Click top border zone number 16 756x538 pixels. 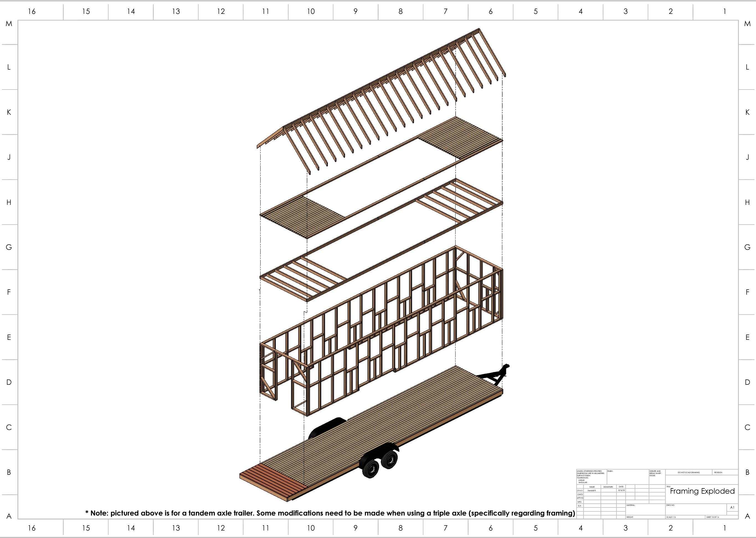32,11
